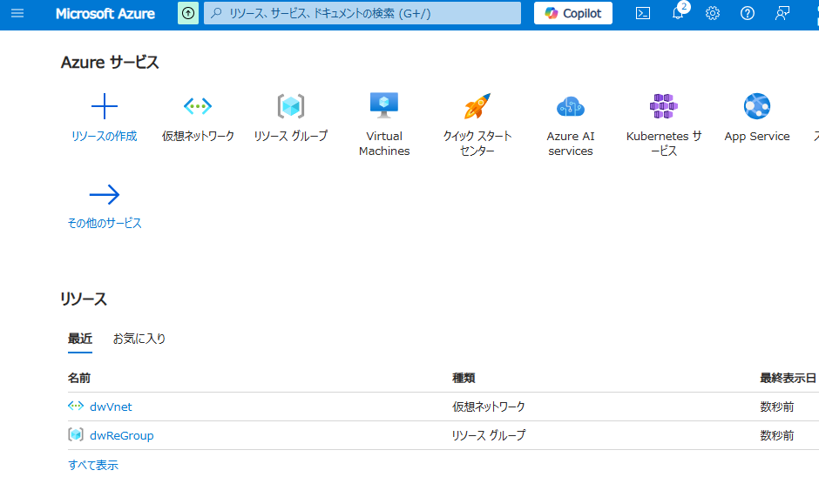
Task: Click the リソース グループ type cell for dwReGroup
Action: tap(489, 435)
